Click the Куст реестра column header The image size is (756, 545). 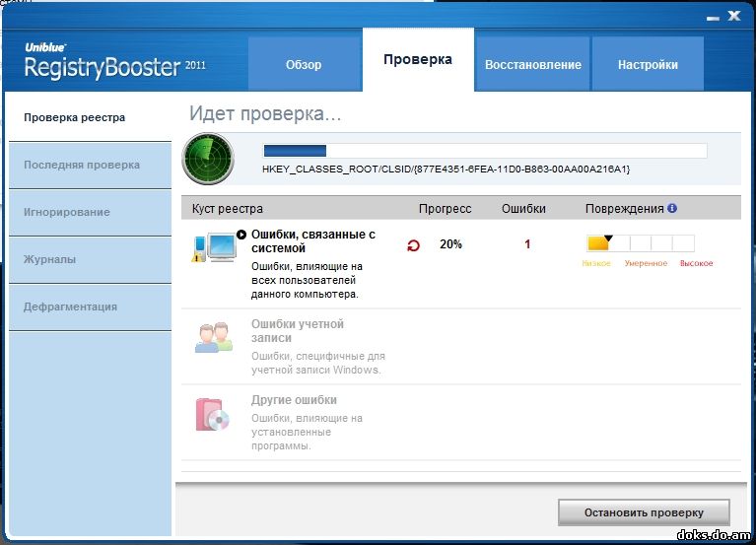[x=227, y=209]
